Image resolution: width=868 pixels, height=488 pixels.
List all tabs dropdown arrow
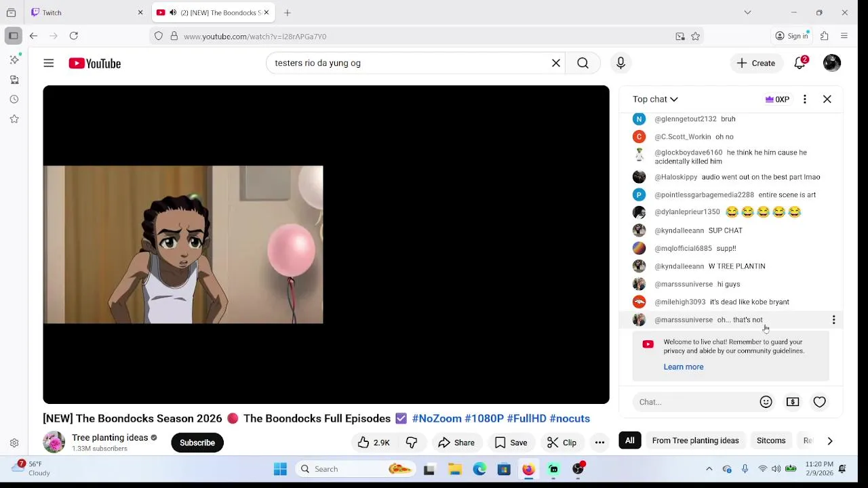coord(747,12)
